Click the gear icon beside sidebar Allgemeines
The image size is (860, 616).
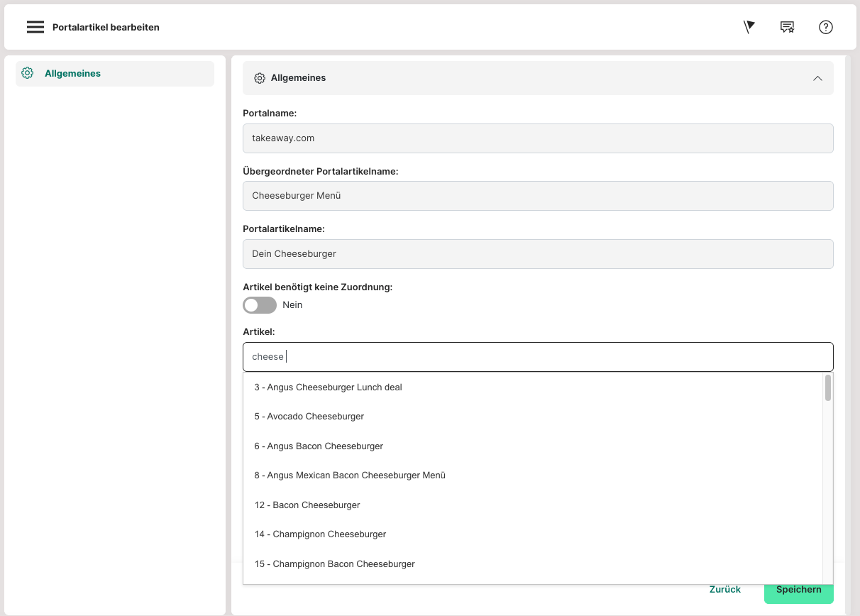[28, 73]
